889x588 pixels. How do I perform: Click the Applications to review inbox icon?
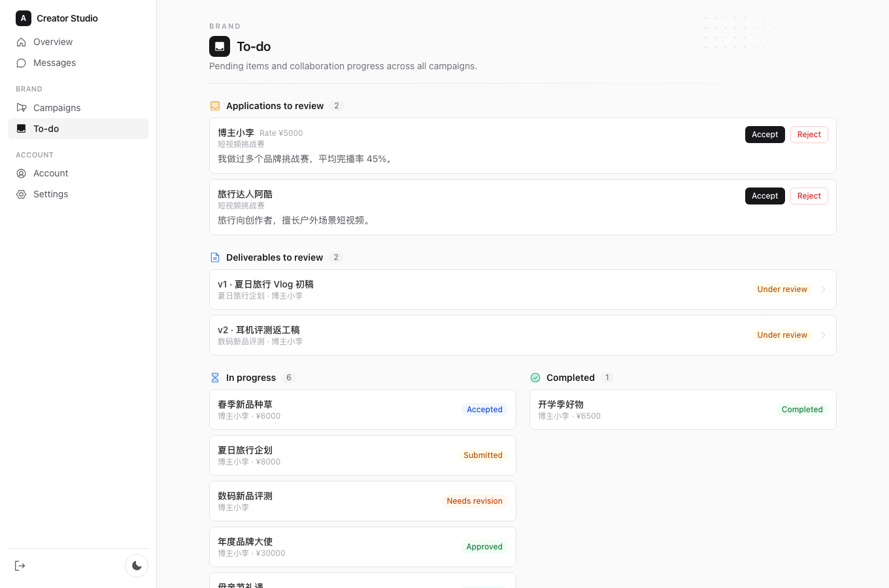click(215, 106)
